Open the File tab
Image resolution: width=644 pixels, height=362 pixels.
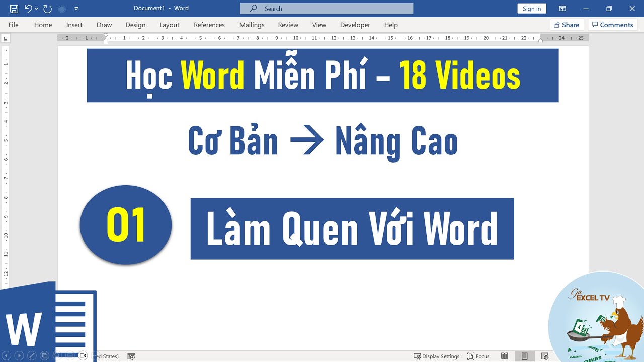click(14, 25)
